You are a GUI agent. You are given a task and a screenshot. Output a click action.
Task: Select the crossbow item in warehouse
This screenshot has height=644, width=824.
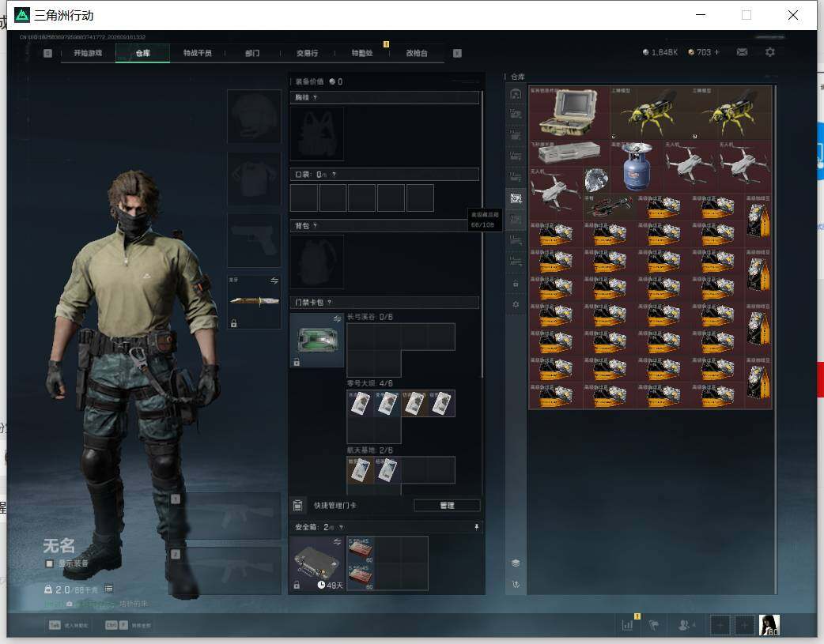point(610,207)
